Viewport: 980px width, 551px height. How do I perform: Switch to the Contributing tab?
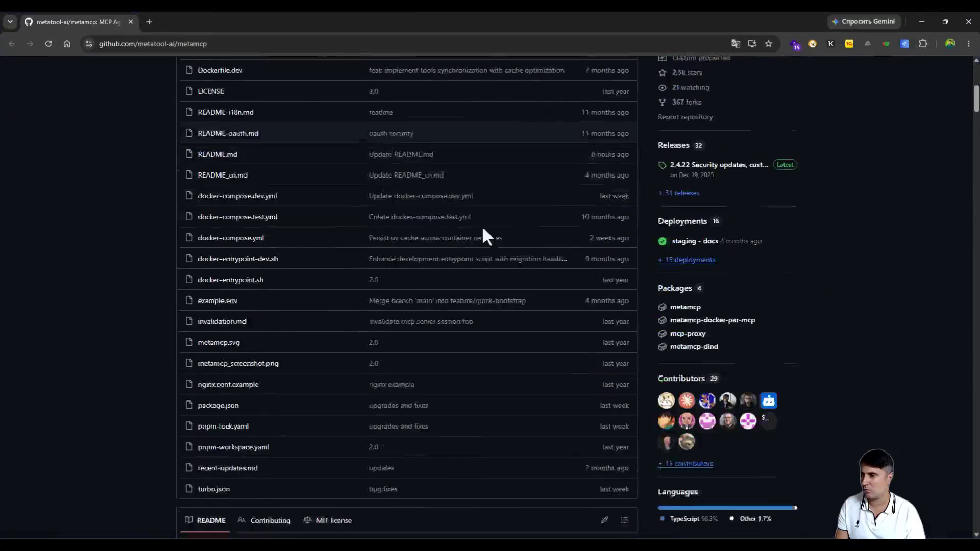point(264,520)
